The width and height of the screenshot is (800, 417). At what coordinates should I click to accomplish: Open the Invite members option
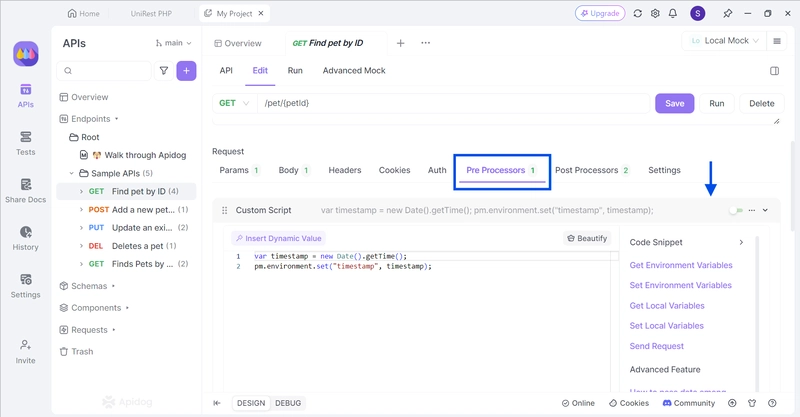[26, 352]
